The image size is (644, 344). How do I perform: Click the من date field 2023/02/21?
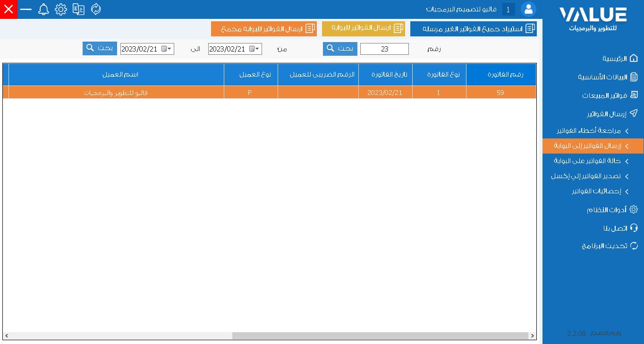click(x=235, y=49)
